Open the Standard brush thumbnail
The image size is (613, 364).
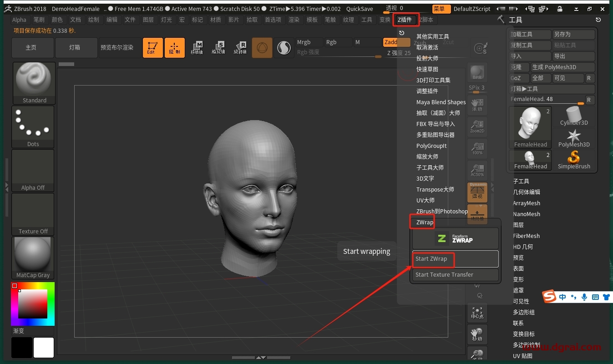(x=34, y=83)
